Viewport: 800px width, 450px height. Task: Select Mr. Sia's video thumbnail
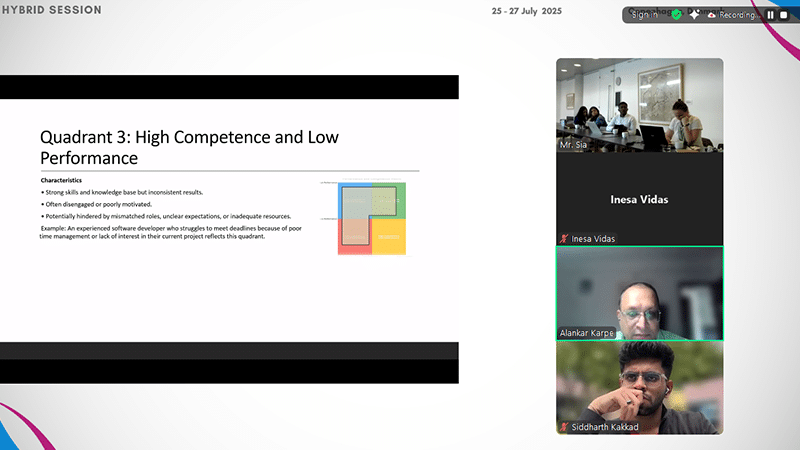(x=639, y=104)
